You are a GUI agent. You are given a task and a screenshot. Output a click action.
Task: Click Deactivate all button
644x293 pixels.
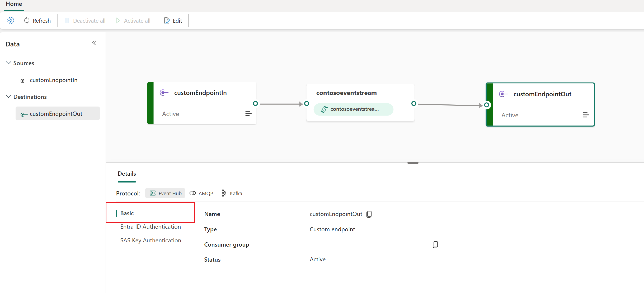tap(84, 20)
